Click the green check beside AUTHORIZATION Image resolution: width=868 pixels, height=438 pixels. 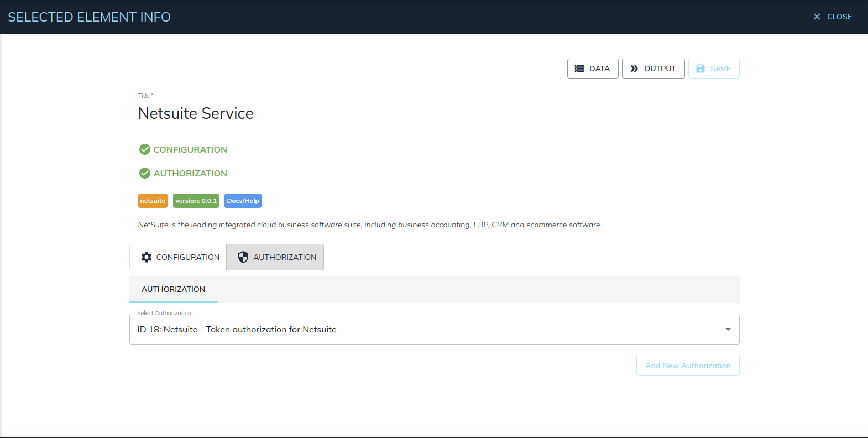145,173
